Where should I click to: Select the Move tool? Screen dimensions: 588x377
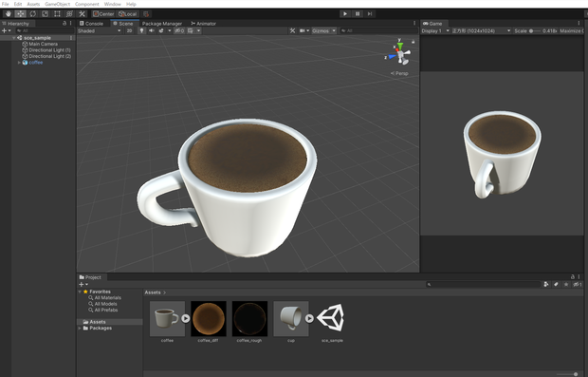point(20,14)
